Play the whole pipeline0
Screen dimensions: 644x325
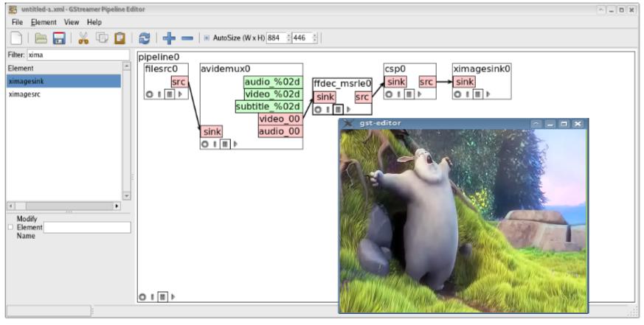[173, 297]
